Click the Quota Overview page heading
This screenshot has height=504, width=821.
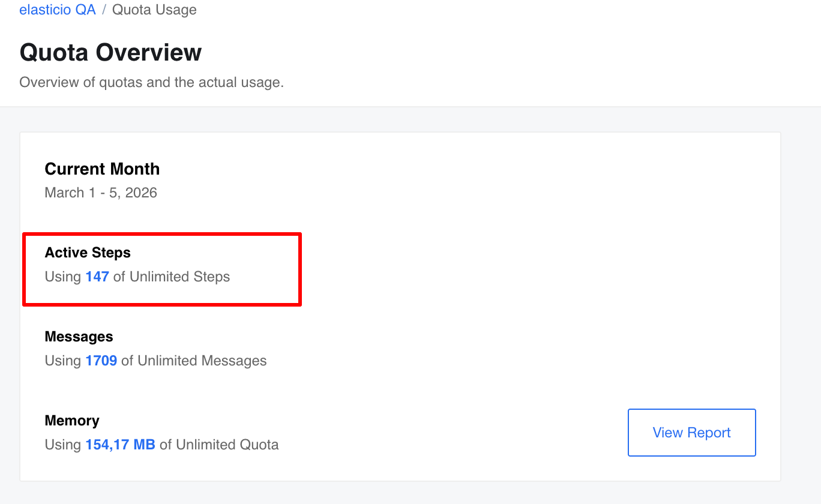pyautogui.click(x=110, y=52)
